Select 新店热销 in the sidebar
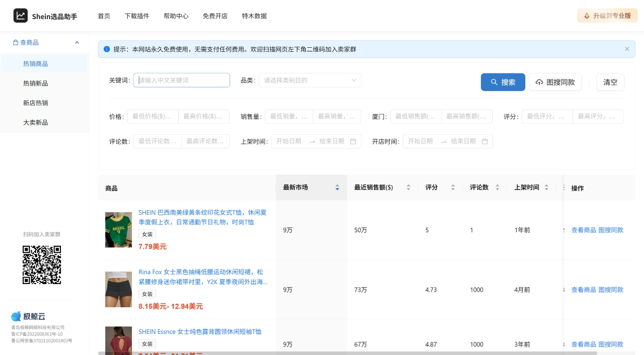 pos(44,103)
